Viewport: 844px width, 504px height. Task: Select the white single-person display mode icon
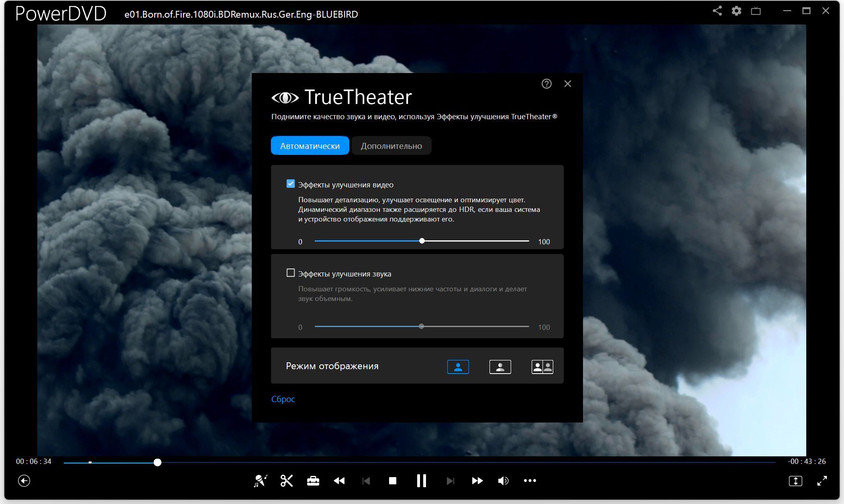point(500,367)
